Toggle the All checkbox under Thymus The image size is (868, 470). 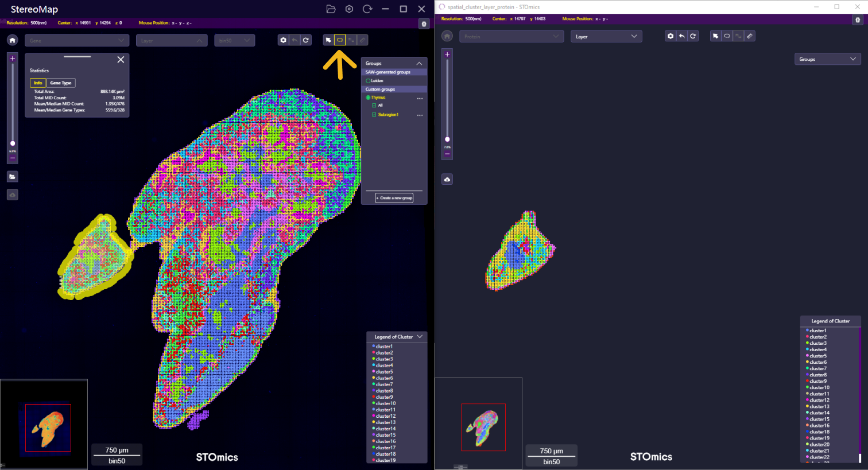(x=374, y=106)
